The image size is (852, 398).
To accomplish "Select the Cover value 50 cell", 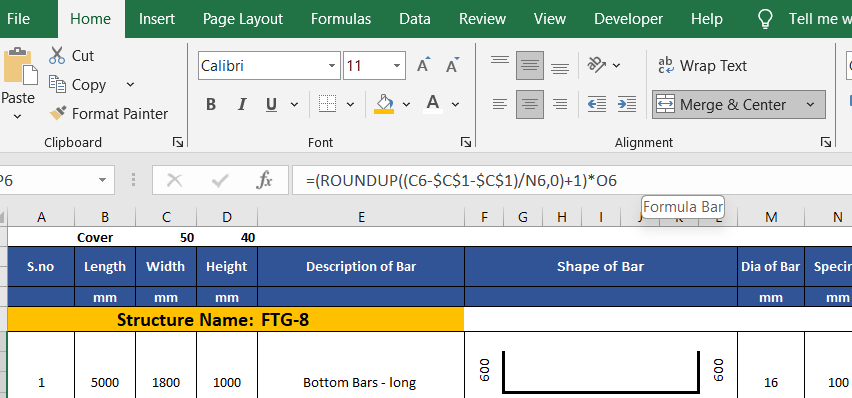I will tap(166, 237).
